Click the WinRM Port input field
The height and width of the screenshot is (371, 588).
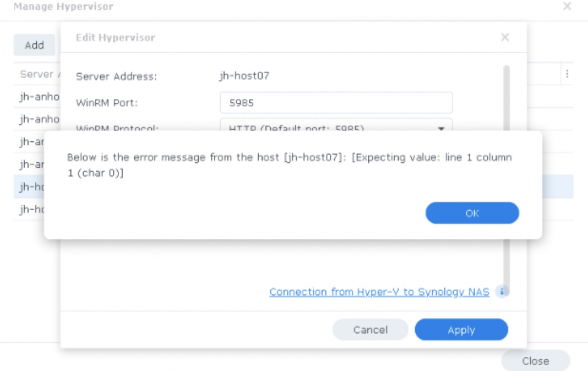tap(336, 103)
